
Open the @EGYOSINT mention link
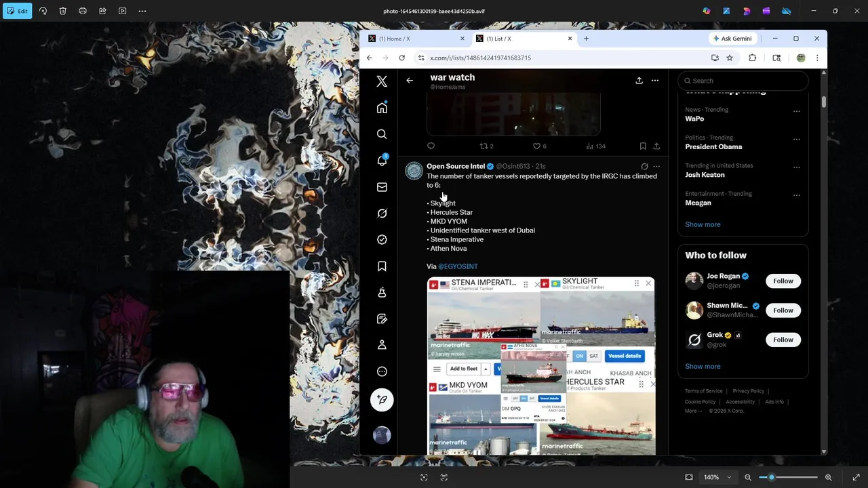[458, 266]
